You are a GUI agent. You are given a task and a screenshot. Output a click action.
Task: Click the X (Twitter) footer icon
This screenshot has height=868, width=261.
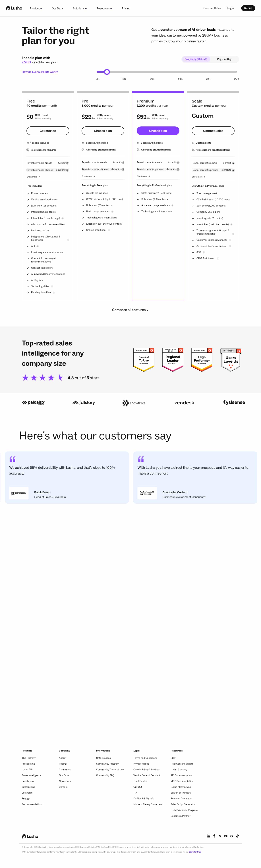point(220,836)
